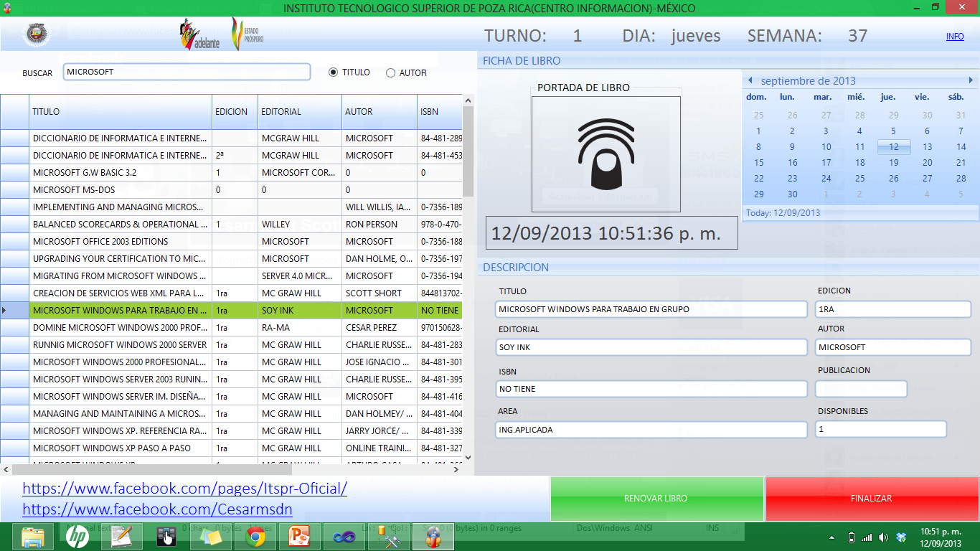Click the FINALIZAR button

[x=872, y=499]
